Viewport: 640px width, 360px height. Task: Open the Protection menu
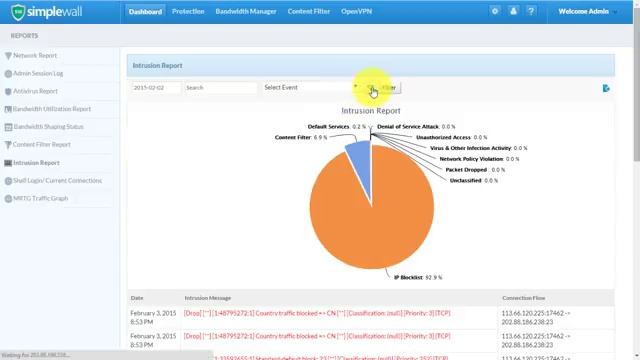click(188, 11)
